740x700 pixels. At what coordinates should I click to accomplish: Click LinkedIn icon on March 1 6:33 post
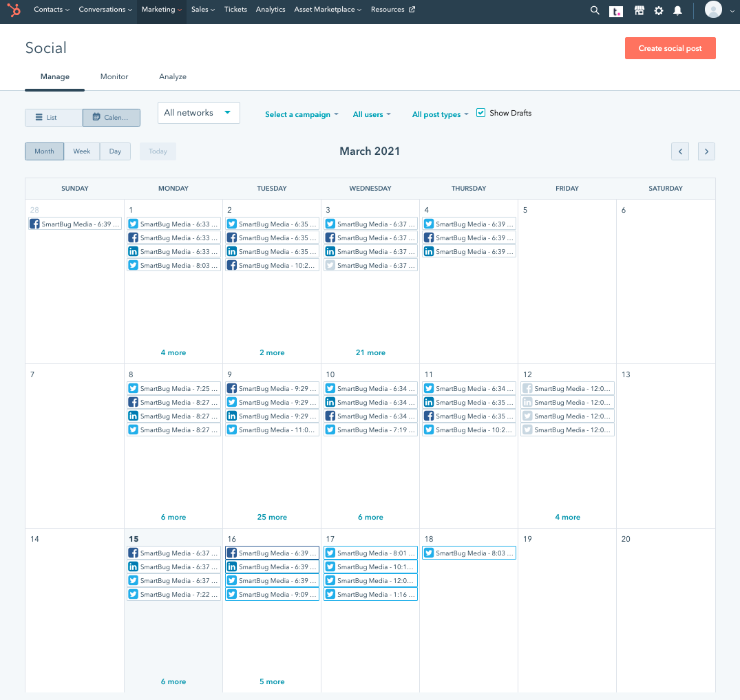tap(134, 252)
